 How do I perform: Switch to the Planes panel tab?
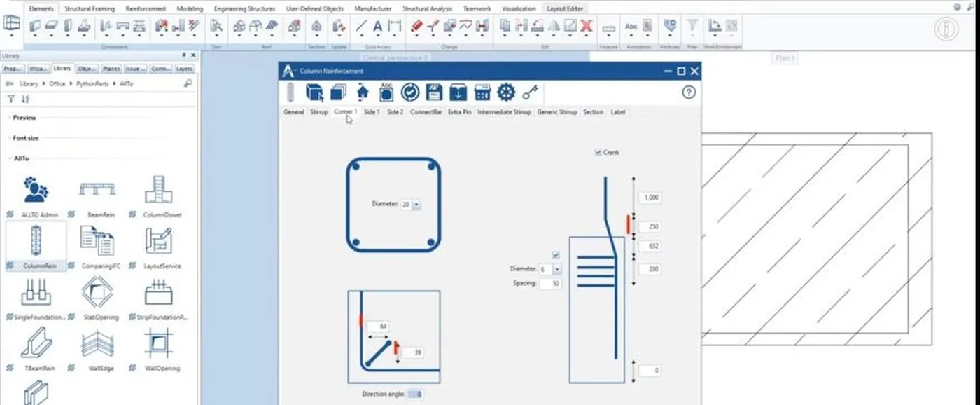(x=111, y=69)
